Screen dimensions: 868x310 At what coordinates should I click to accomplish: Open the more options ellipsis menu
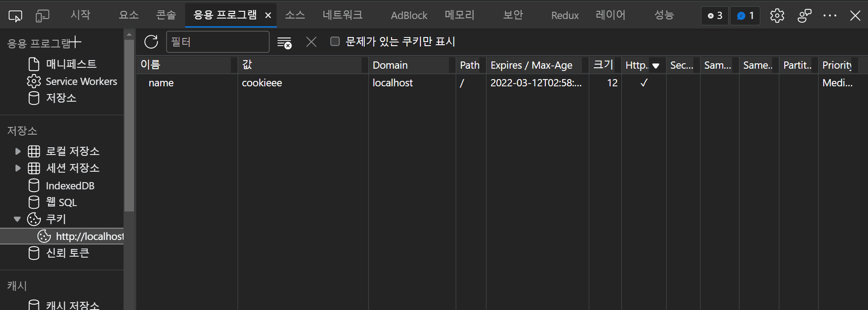pyautogui.click(x=830, y=16)
